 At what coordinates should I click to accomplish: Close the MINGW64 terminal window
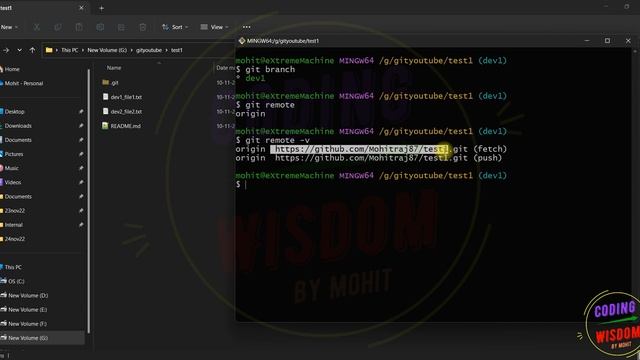pos(628,41)
